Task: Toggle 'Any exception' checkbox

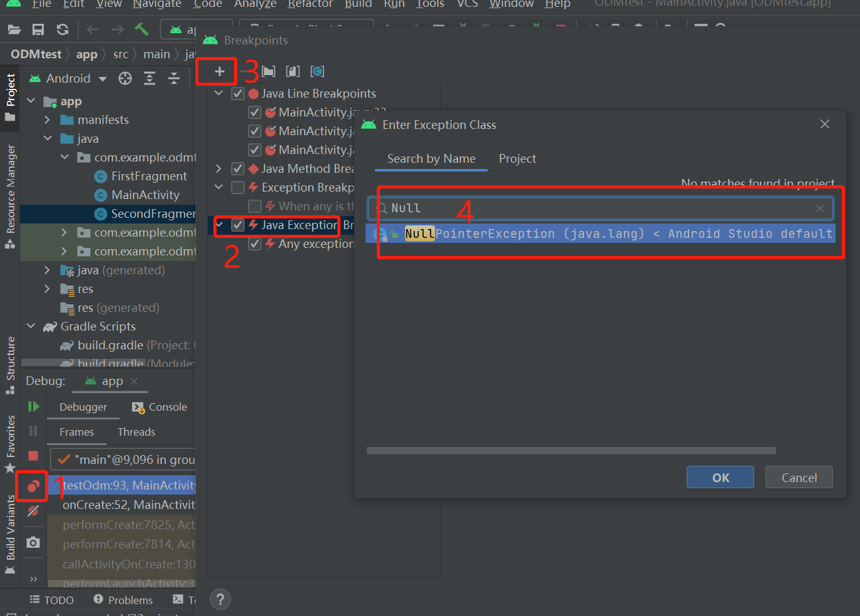Action: 255,244
